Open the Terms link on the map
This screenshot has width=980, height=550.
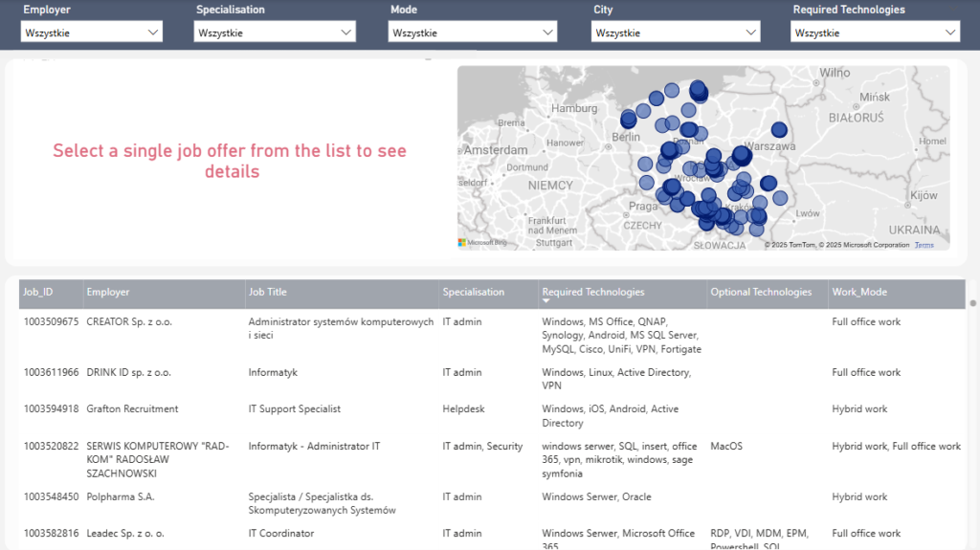924,245
